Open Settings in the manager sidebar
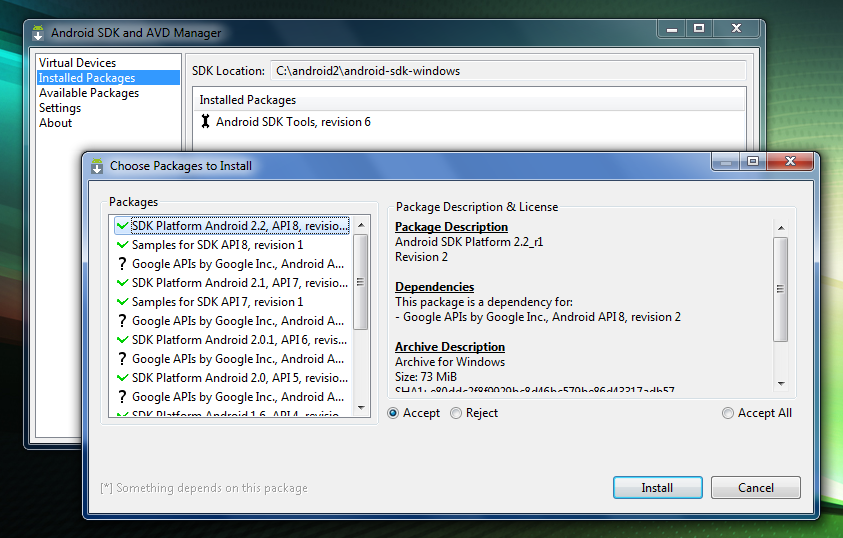843x538 pixels. point(60,108)
